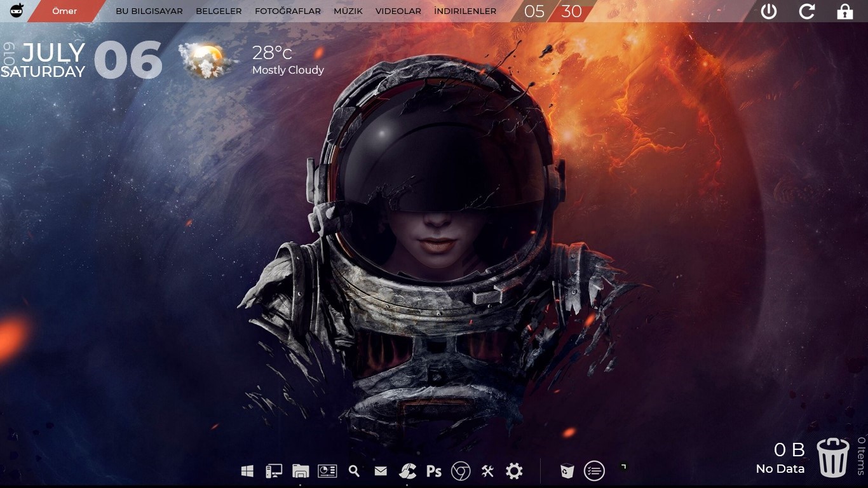Viewport: 868px width, 488px height.
Task: Click the 28°c temperature reading
Action: 272,52
